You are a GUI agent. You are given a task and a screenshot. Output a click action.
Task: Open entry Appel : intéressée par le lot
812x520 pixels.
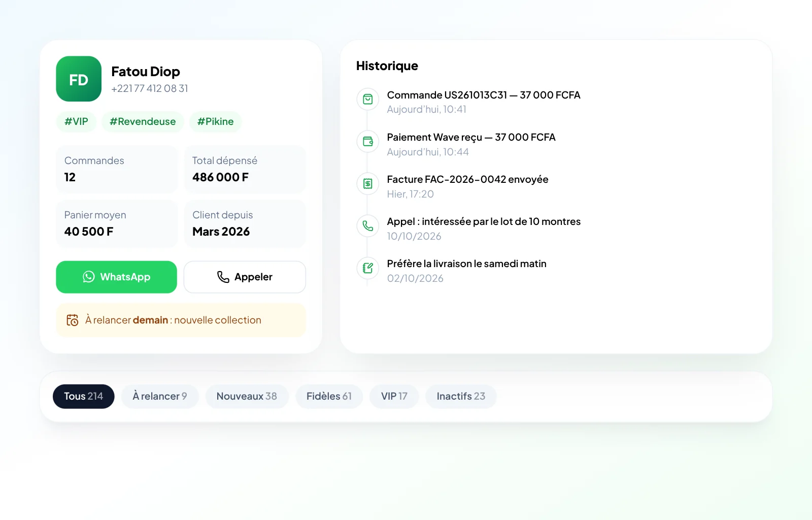[484, 221]
